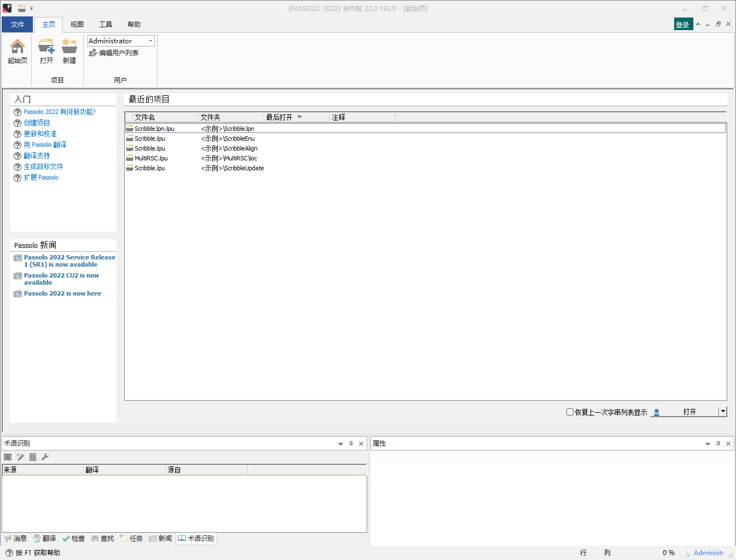Image resolution: width=736 pixels, height=560 pixels.
Task: Select the 术语识别 bottom tab
Action: 196,539
